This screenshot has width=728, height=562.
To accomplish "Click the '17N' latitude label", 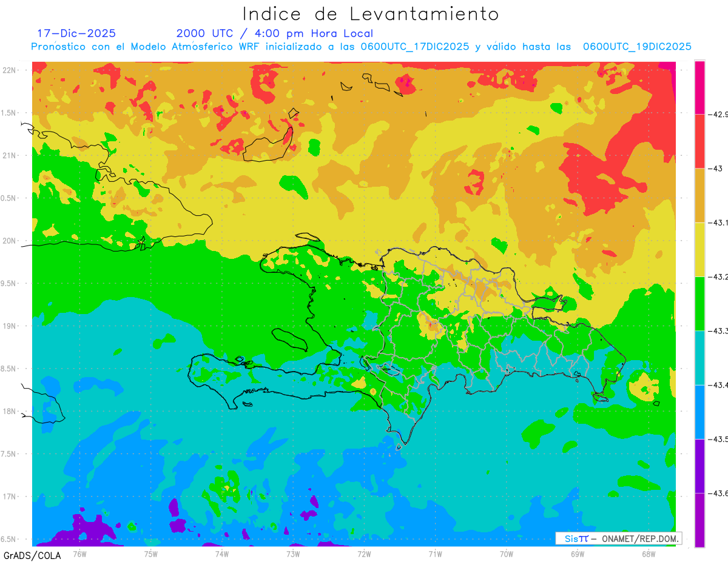I will [10, 497].
